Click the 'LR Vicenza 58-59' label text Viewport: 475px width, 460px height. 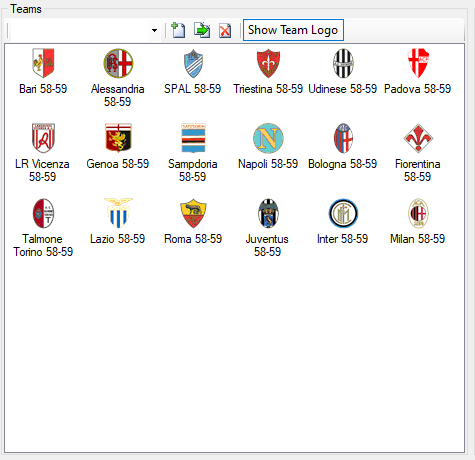coord(42,170)
